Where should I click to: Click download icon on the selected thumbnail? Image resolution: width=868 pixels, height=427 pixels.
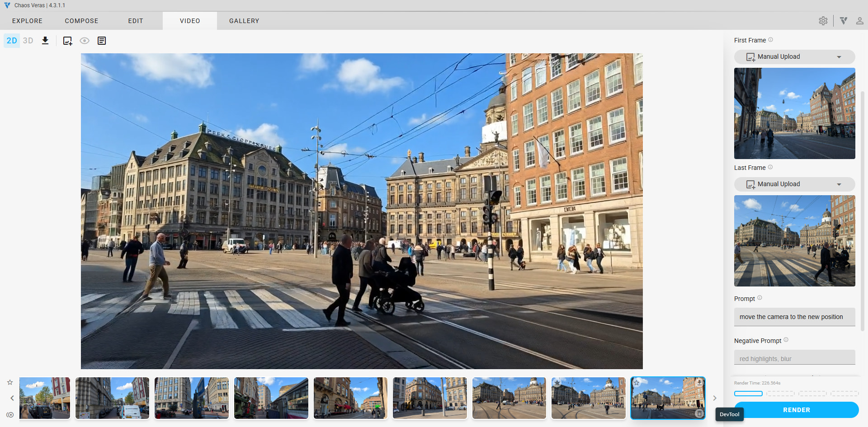tap(699, 383)
